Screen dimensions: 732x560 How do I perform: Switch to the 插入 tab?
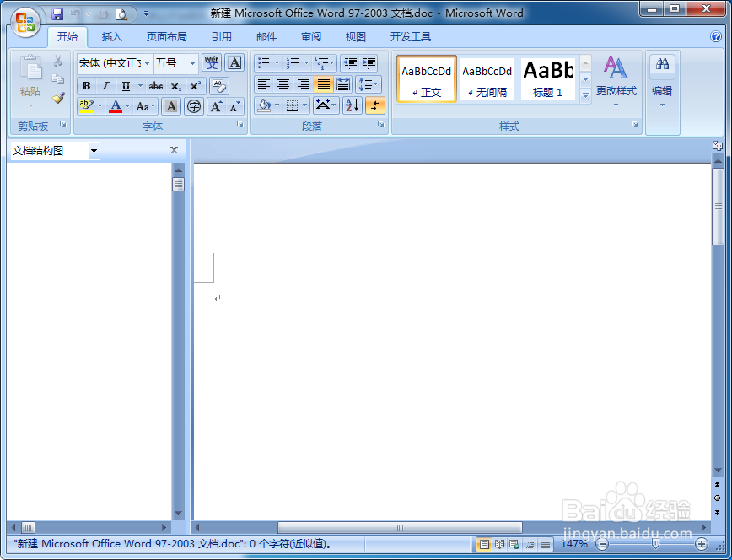click(x=111, y=37)
